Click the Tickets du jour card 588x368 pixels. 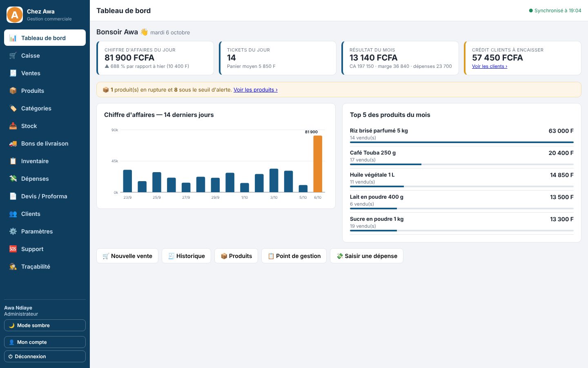coord(278,58)
